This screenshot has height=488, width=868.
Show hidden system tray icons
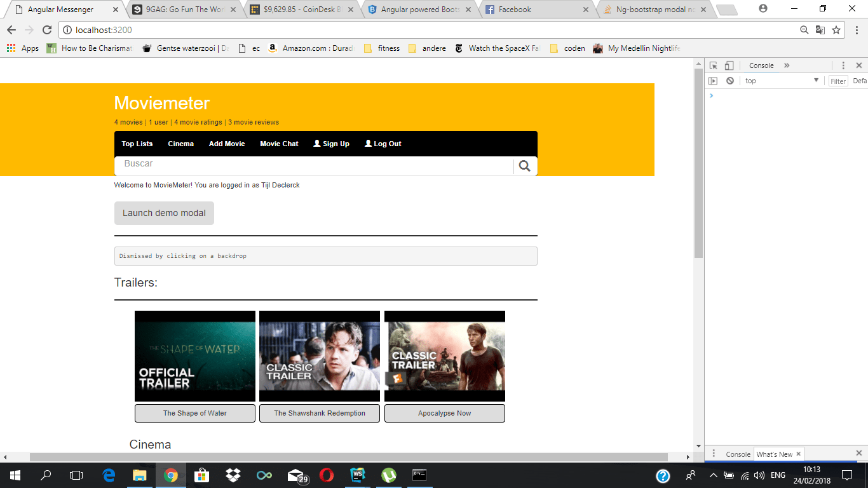point(713,475)
